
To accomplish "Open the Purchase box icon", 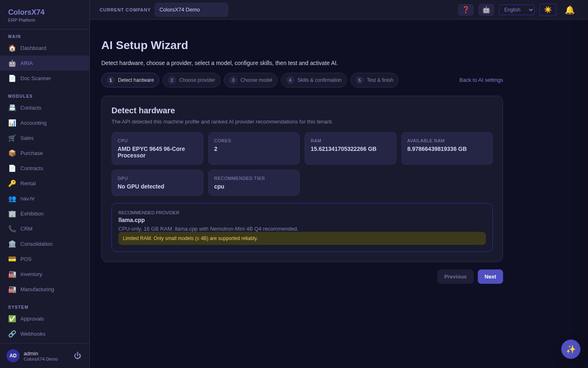I will click(x=12, y=153).
